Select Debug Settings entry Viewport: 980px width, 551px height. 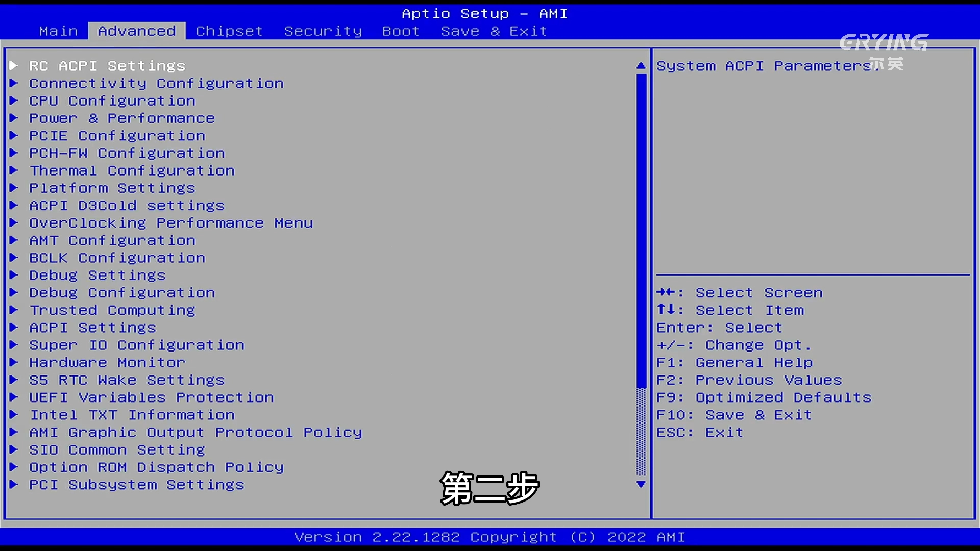point(97,275)
